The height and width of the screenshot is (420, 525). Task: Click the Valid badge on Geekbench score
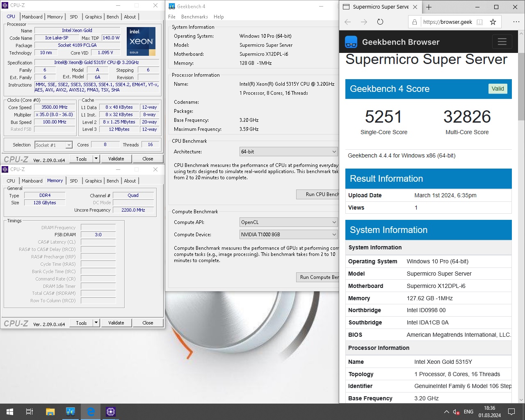pos(498,89)
